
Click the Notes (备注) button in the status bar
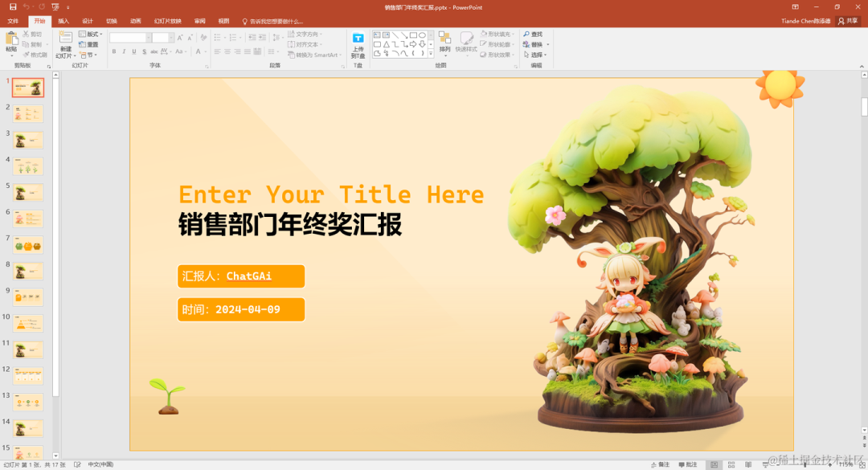pos(660,464)
